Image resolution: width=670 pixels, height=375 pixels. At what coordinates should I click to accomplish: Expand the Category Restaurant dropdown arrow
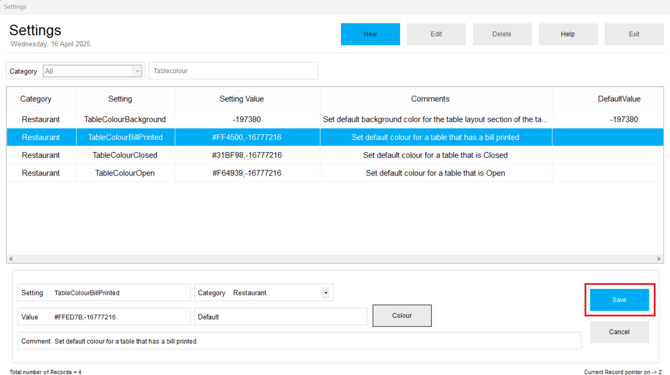(x=326, y=293)
